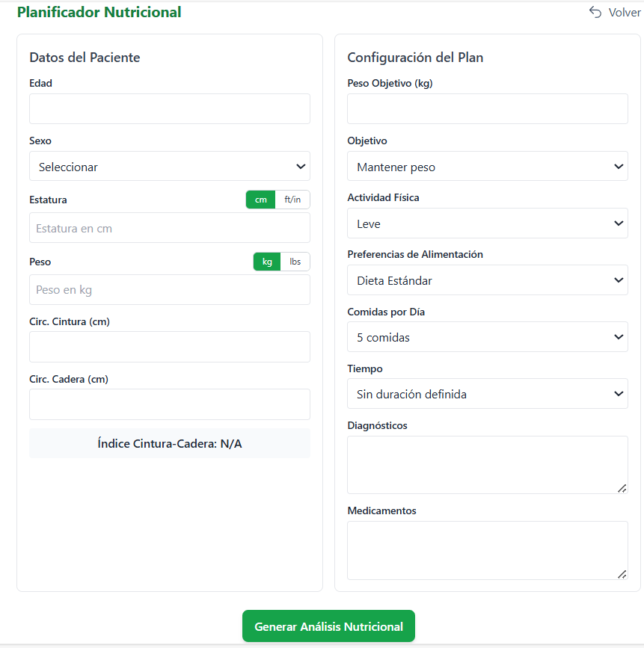Image resolution: width=644 pixels, height=648 pixels.
Task: Click Generar Análisis Nutricional button
Action: click(328, 626)
